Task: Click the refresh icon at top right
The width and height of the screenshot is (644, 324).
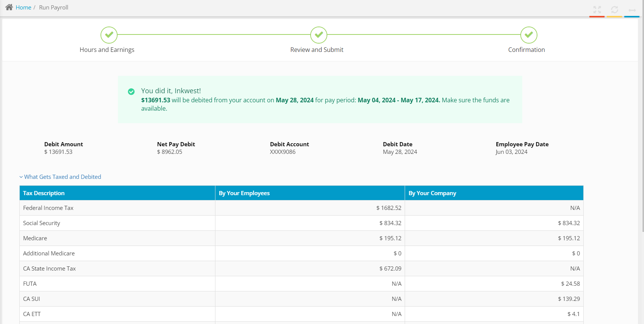Action: point(614,10)
